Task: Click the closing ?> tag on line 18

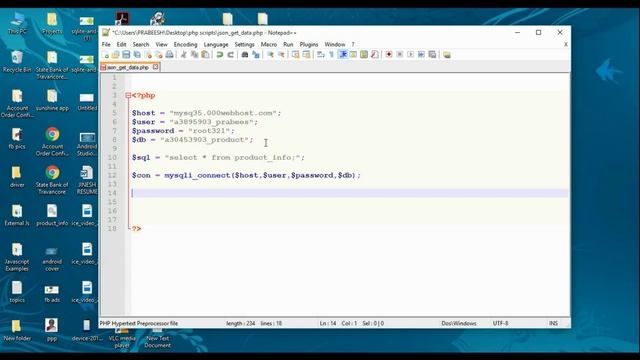Action: (136, 229)
